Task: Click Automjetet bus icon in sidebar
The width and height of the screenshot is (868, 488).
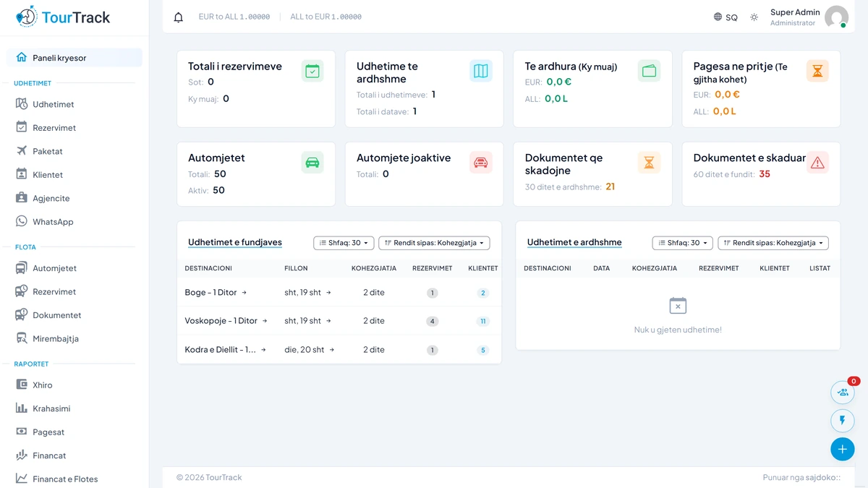Action: [x=22, y=268]
